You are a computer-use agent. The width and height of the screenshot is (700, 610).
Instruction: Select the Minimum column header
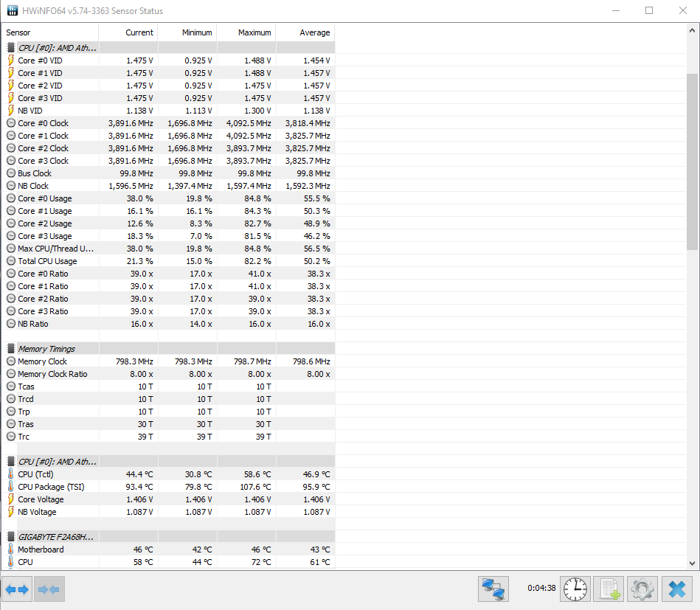click(187, 32)
